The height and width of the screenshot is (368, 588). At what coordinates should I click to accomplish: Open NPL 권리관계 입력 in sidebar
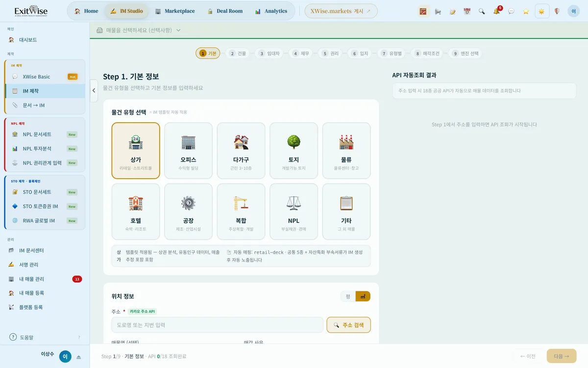(x=45, y=162)
